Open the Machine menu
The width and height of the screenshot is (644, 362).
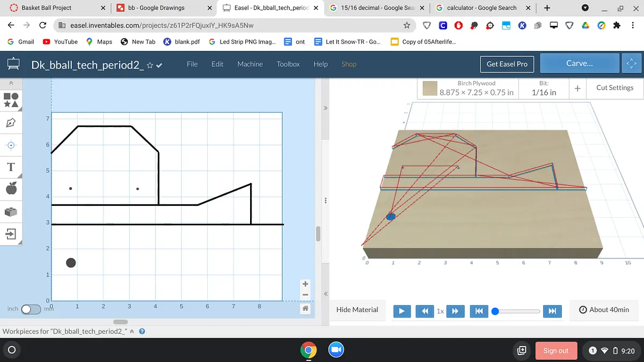coord(250,64)
